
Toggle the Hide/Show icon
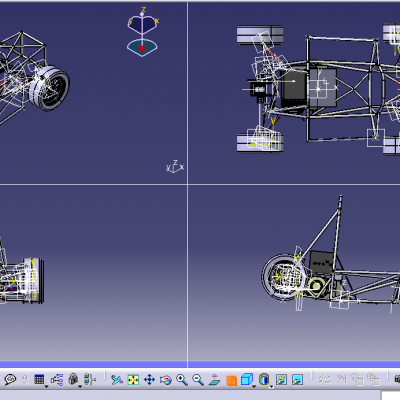281,380
